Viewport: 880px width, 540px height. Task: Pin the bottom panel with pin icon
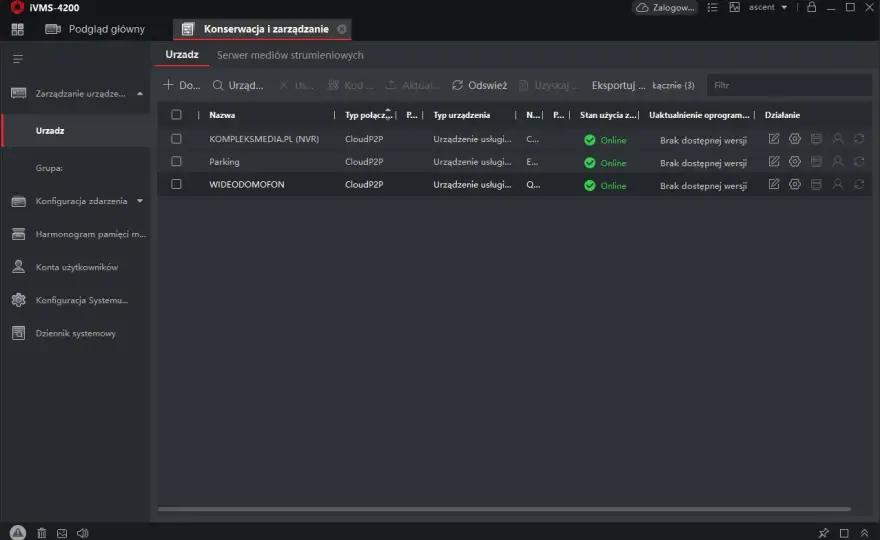pyautogui.click(x=823, y=533)
